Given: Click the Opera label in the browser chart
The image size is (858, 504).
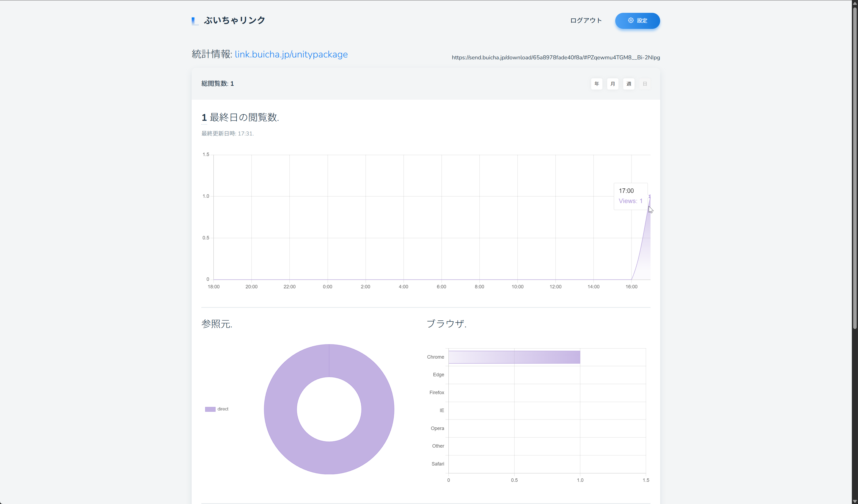Looking at the screenshot, I should click(437, 428).
